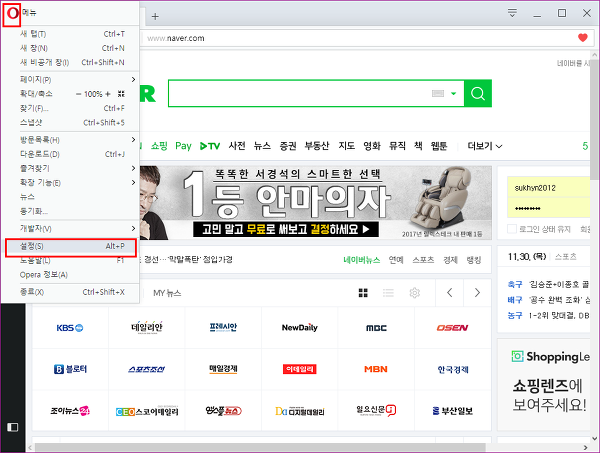Open the MBC news logo
The height and width of the screenshot is (453, 600).
pyautogui.click(x=376, y=328)
